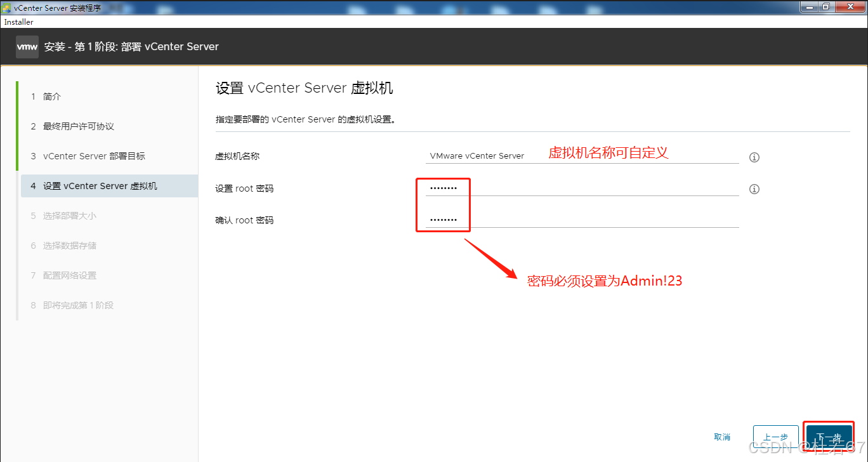Open the Installer menu
Image resolution: width=868 pixels, height=462 pixels.
tap(18, 22)
